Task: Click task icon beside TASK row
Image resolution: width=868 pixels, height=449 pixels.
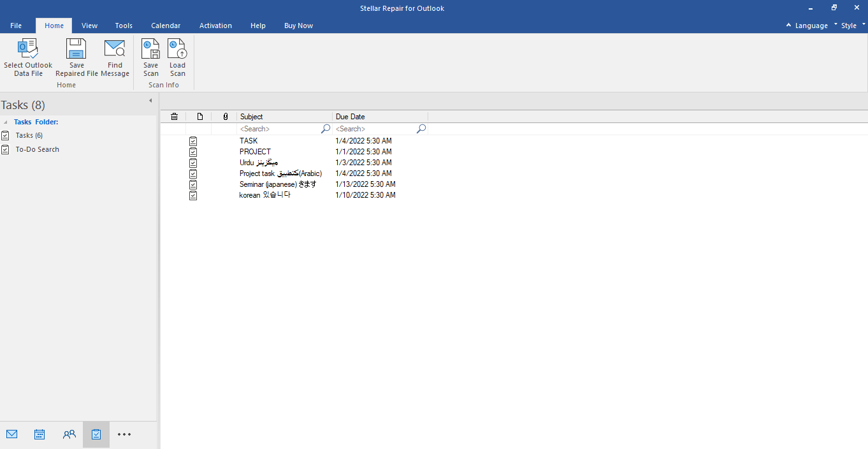Action: coord(193,141)
